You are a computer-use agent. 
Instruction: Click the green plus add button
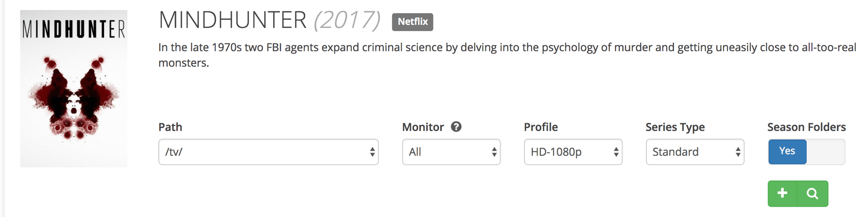pos(782,194)
